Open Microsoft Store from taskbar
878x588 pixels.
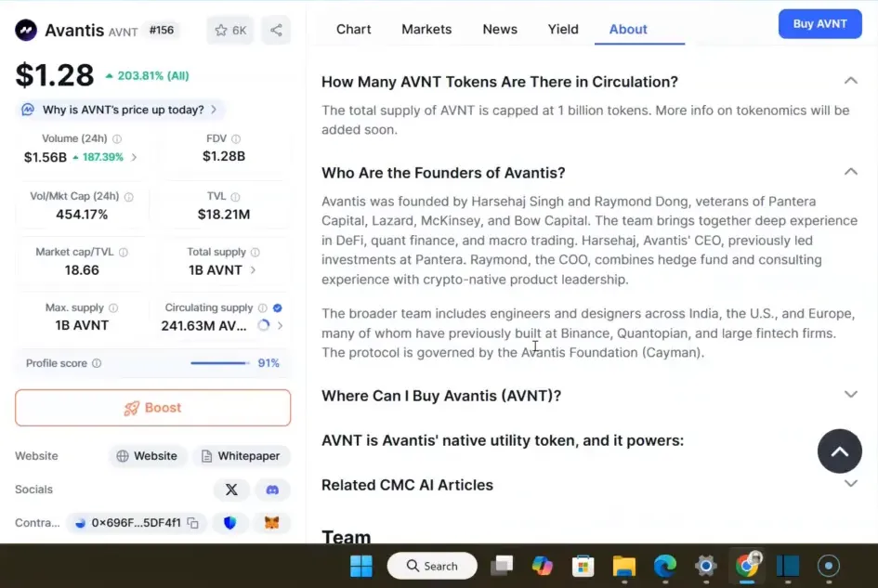tap(583, 566)
